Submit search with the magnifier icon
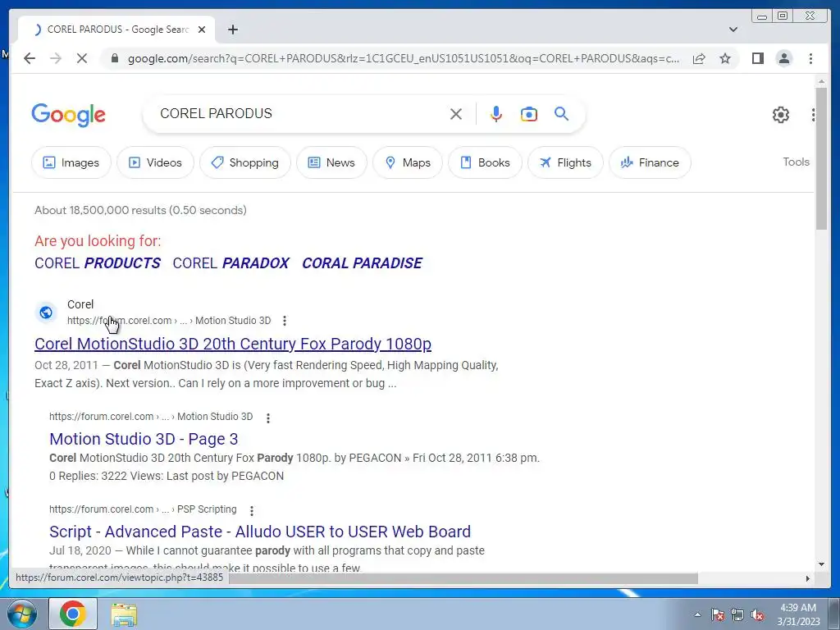 click(561, 113)
